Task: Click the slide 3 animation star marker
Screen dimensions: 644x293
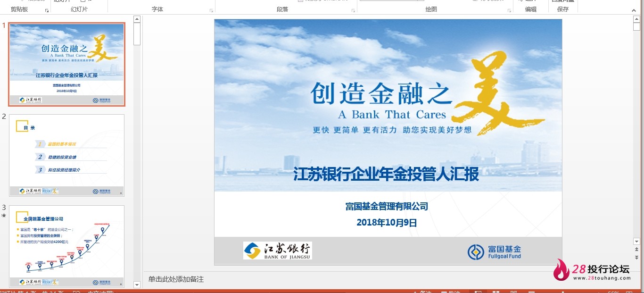Action: [4, 216]
